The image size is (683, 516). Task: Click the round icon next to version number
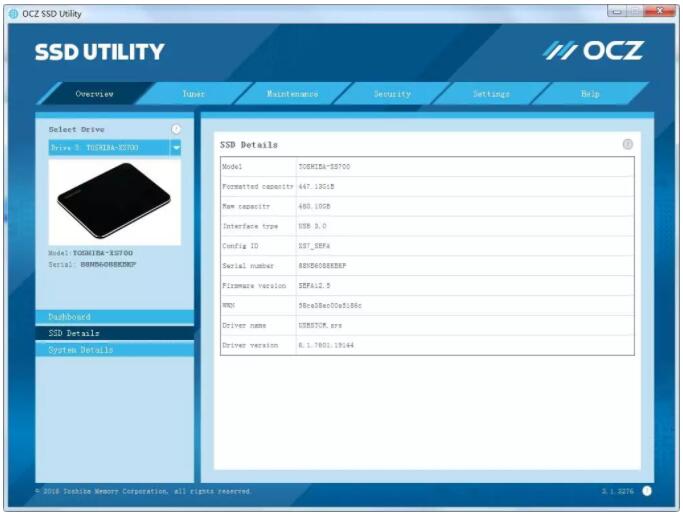click(x=646, y=491)
